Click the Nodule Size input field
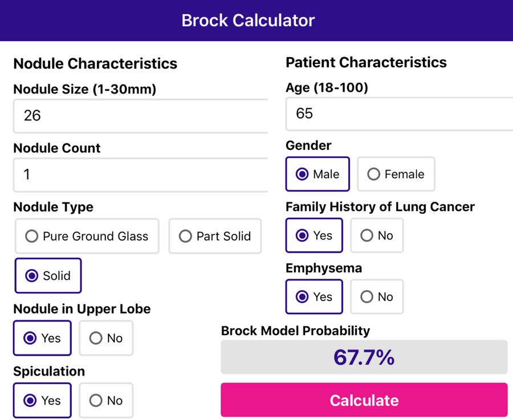 (x=140, y=116)
